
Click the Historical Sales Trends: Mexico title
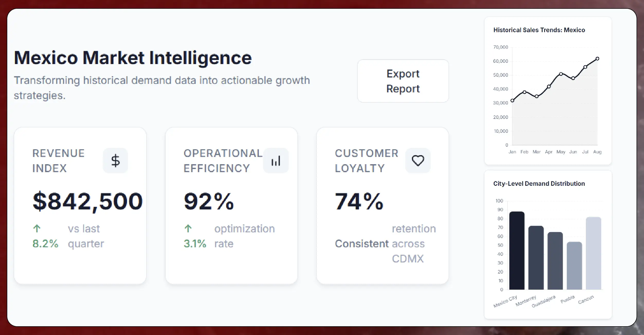point(539,30)
